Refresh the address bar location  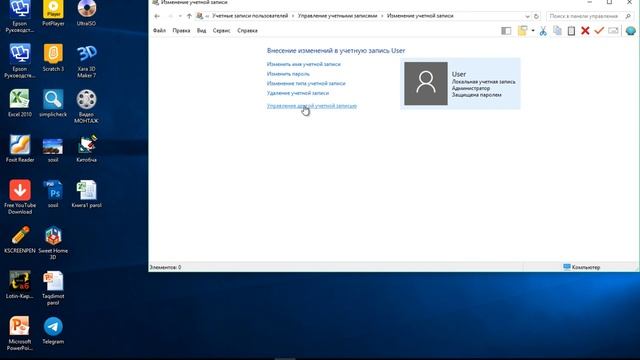pyautogui.click(x=536, y=16)
